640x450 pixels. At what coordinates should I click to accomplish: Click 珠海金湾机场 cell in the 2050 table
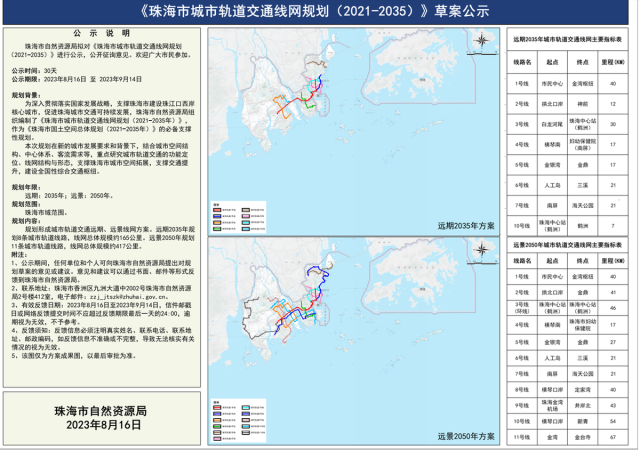pos(552,405)
